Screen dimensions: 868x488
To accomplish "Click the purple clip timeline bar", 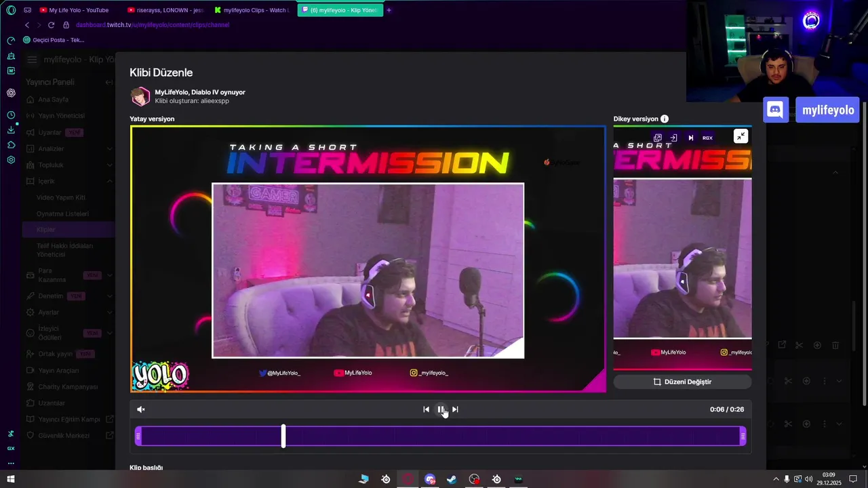I will 441,436.
